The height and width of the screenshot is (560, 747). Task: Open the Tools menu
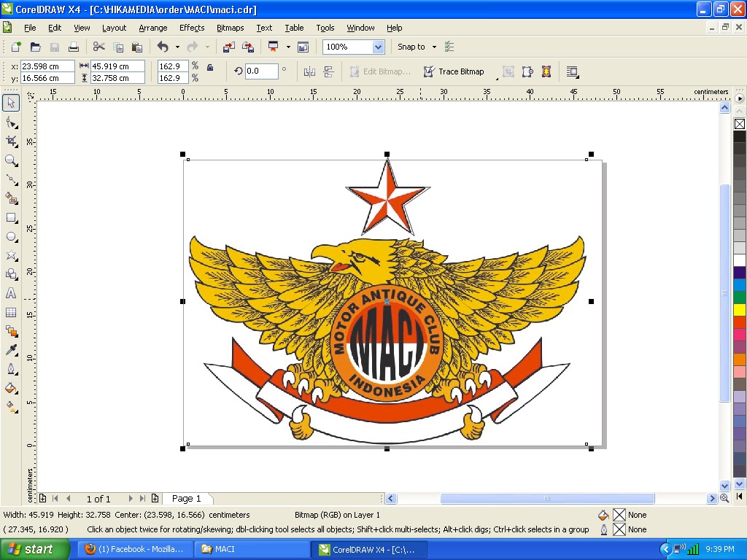pyautogui.click(x=325, y=28)
